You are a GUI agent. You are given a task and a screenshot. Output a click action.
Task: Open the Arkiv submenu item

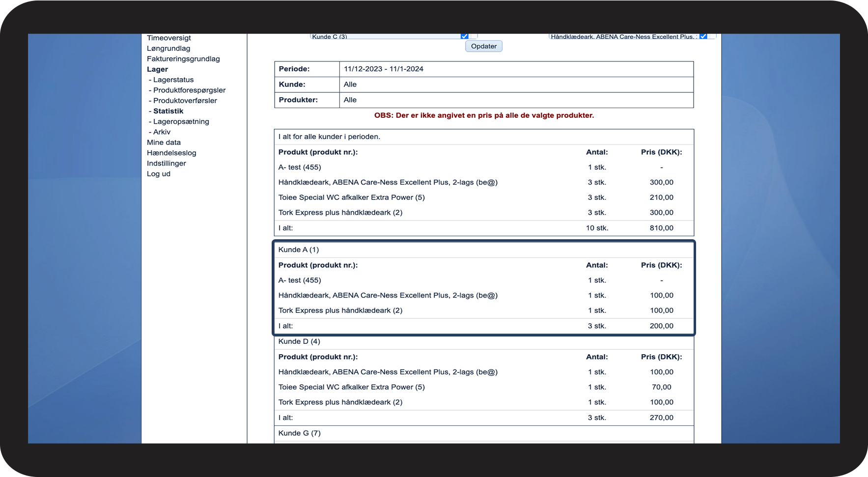click(x=162, y=132)
